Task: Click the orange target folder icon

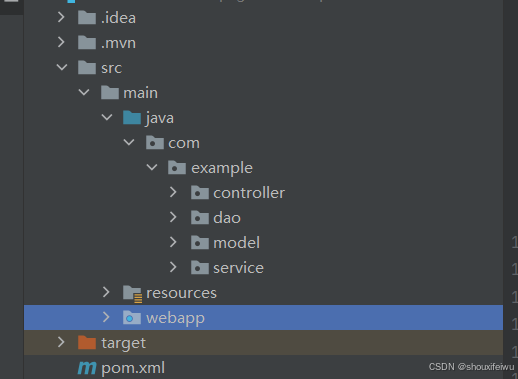Action: [87, 342]
